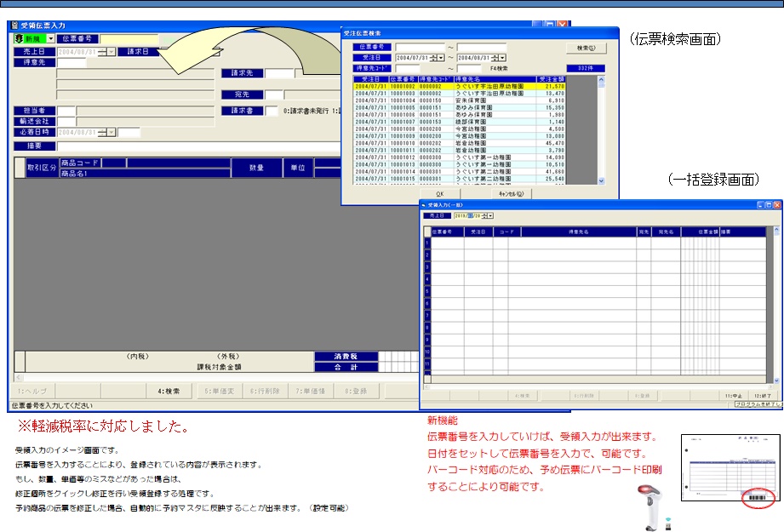Click row header 5 in 受領入力(一括) grid
The image size is (784, 532).
click(427, 291)
